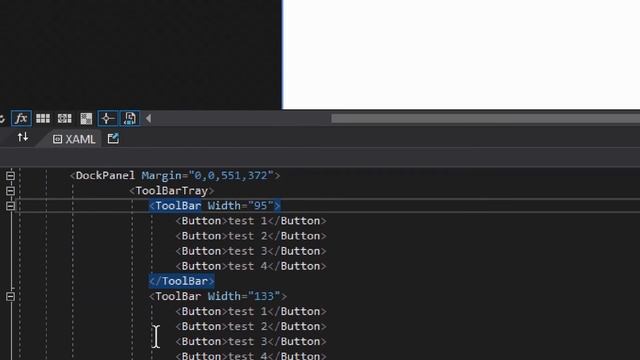Collapse the ToolBarTray outlining node
Image resolution: width=640 pixels, height=360 pixels.
click(x=11, y=191)
